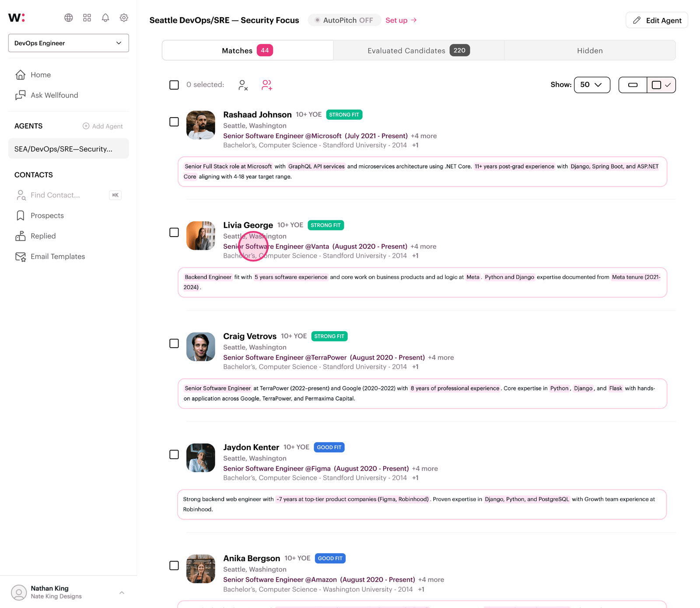Open settings gear icon
The height and width of the screenshot is (608, 700).
click(x=124, y=17)
